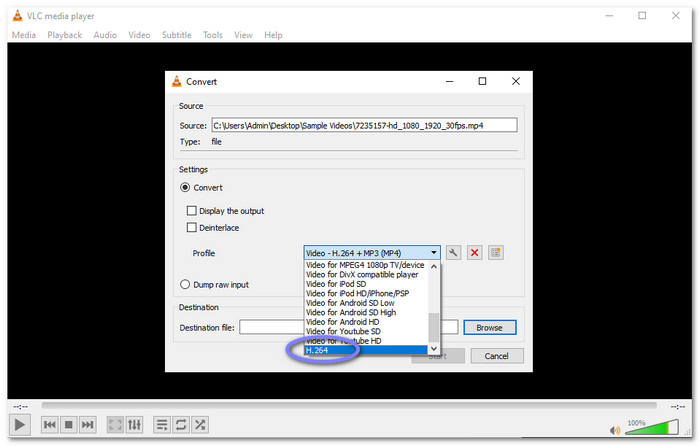The image size is (700, 446).
Task: Click profile list scroll up arrow
Action: point(434,266)
